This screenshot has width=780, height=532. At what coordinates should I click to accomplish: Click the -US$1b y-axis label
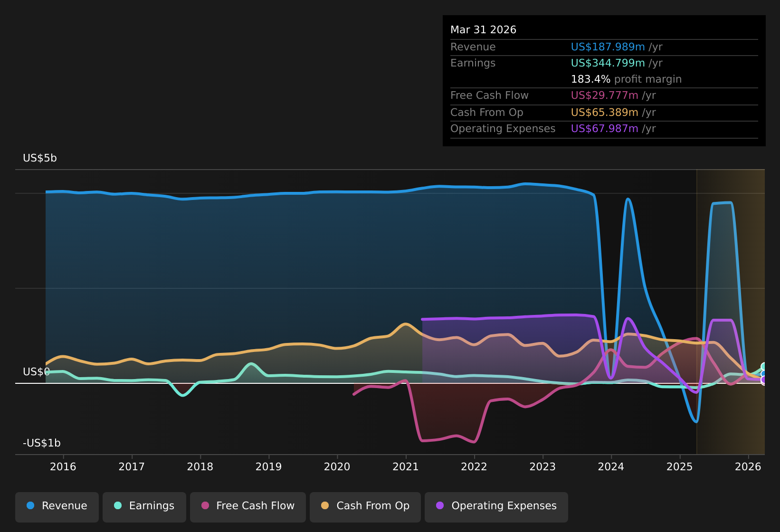pyautogui.click(x=42, y=443)
